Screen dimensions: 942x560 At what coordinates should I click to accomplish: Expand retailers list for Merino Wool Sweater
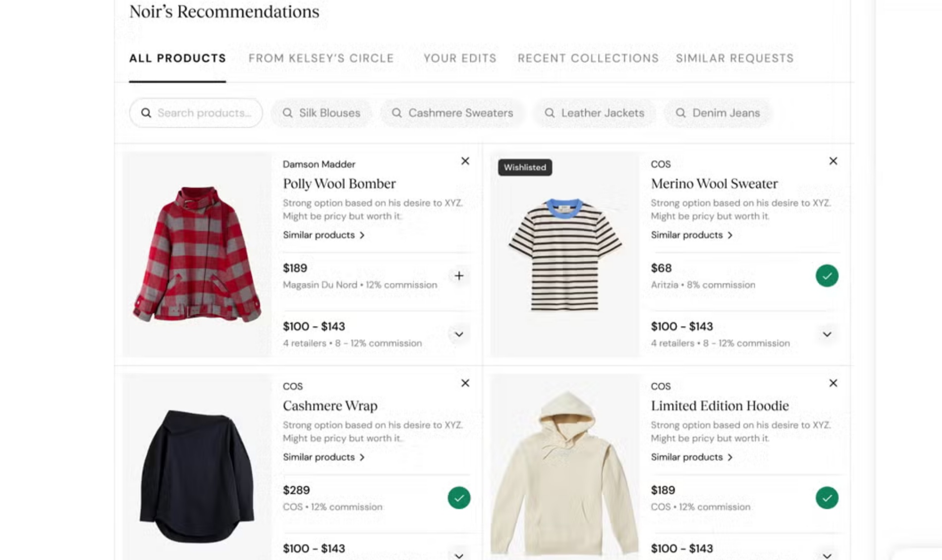tap(827, 334)
